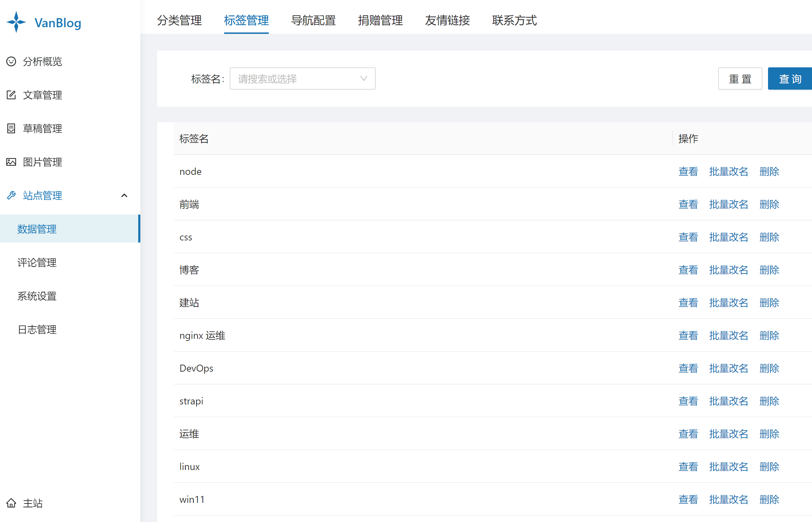The height and width of the screenshot is (522, 812).
Task: Go to 草稿管理 in the sidebar
Action: [x=43, y=128]
